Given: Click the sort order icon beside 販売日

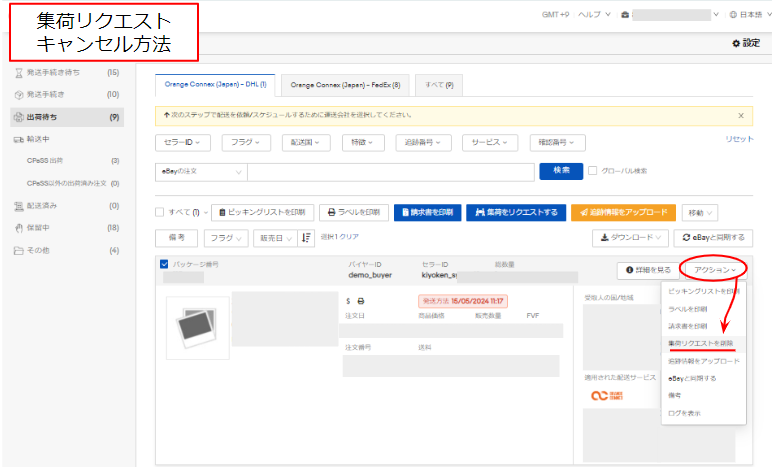Looking at the screenshot, I should (x=306, y=238).
